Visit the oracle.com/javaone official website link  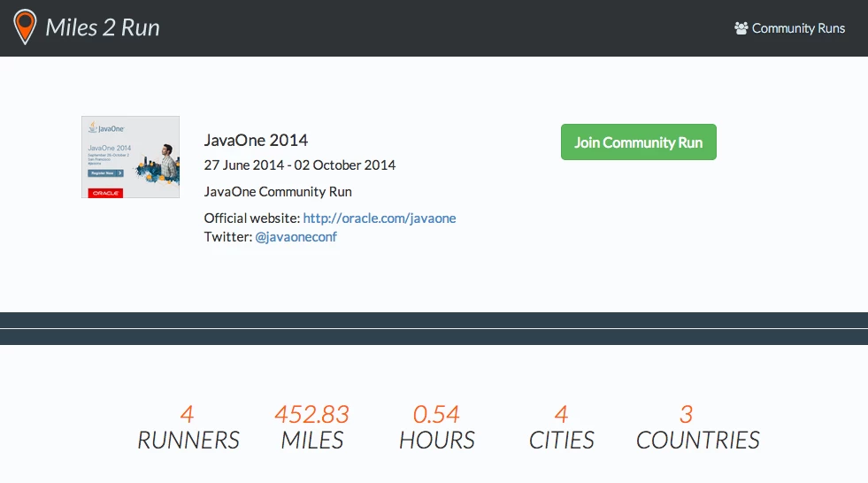tap(380, 218)
